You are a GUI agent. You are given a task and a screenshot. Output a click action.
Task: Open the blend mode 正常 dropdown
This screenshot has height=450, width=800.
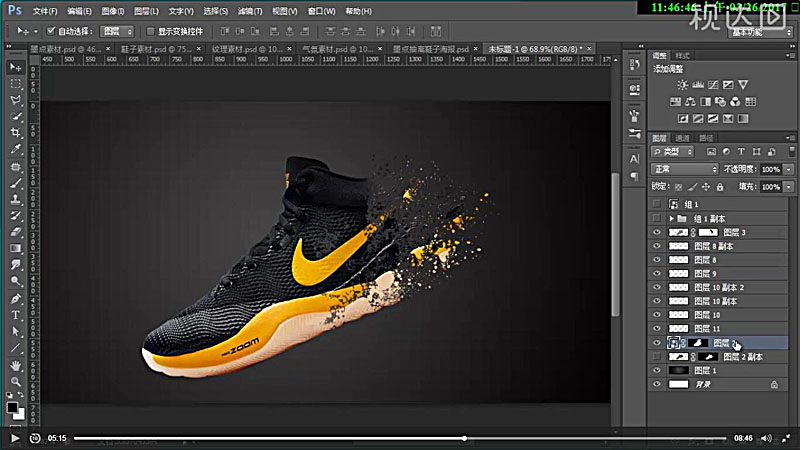[684, 169]
